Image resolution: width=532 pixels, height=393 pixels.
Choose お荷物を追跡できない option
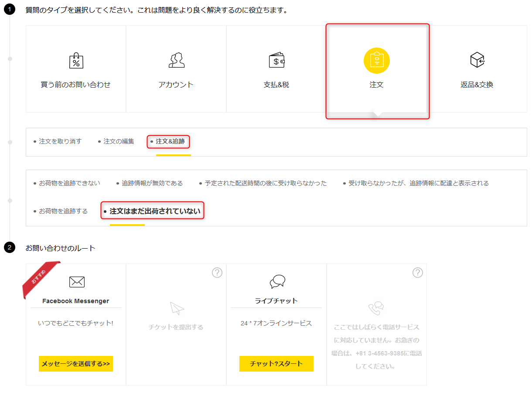click(x=69, y=183)
